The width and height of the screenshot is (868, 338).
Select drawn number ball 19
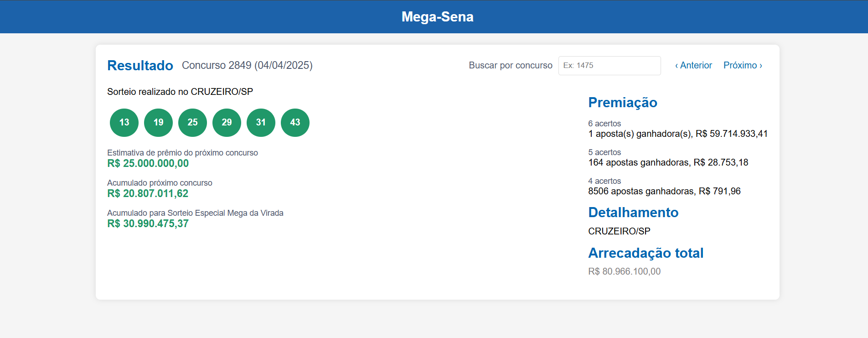click(158, 123)
